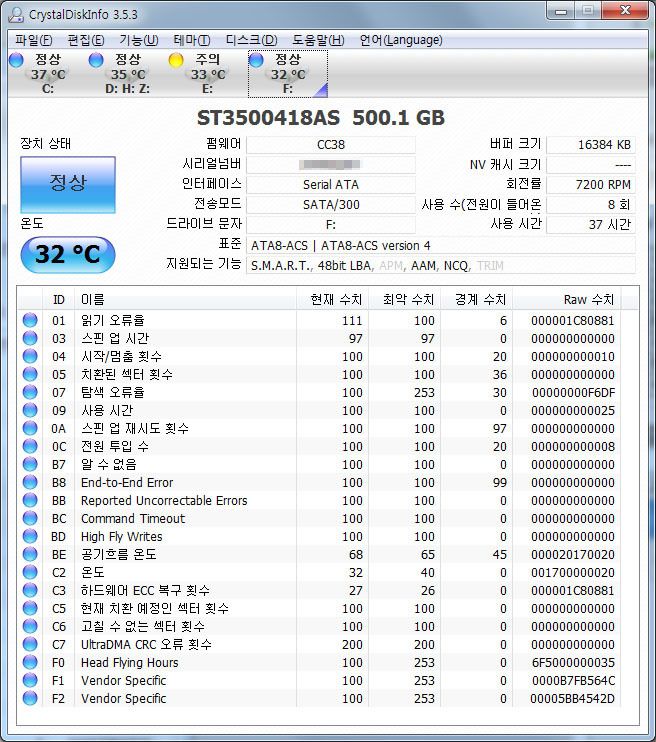Click status orb for C3 하드웨어 ECC 복구 횟수
Screen dimensions: 656x742
click(30, 590)
